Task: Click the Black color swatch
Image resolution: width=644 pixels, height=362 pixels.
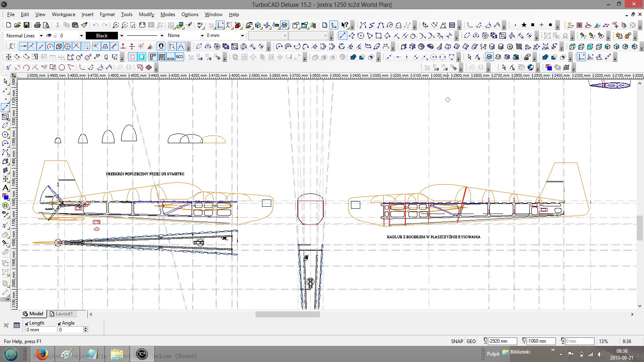Action: [x=102, y=35]
